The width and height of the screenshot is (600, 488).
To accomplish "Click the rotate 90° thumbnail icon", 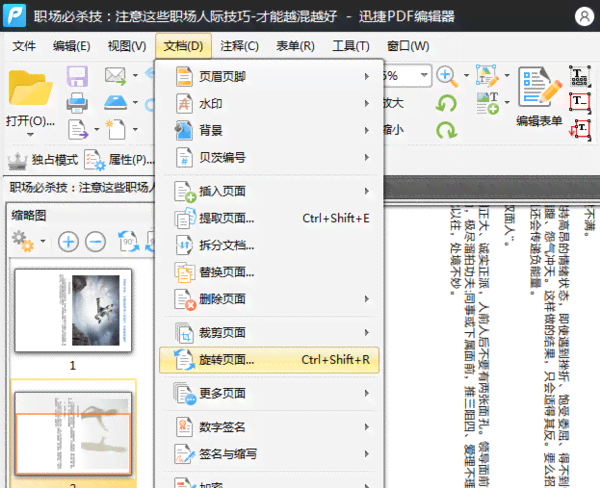I will point(128,241).
